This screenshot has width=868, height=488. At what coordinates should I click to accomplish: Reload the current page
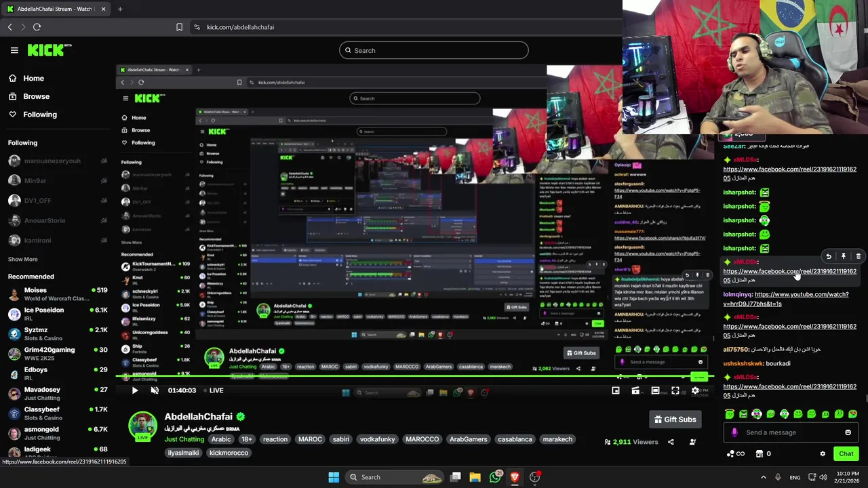coord(37,27)
